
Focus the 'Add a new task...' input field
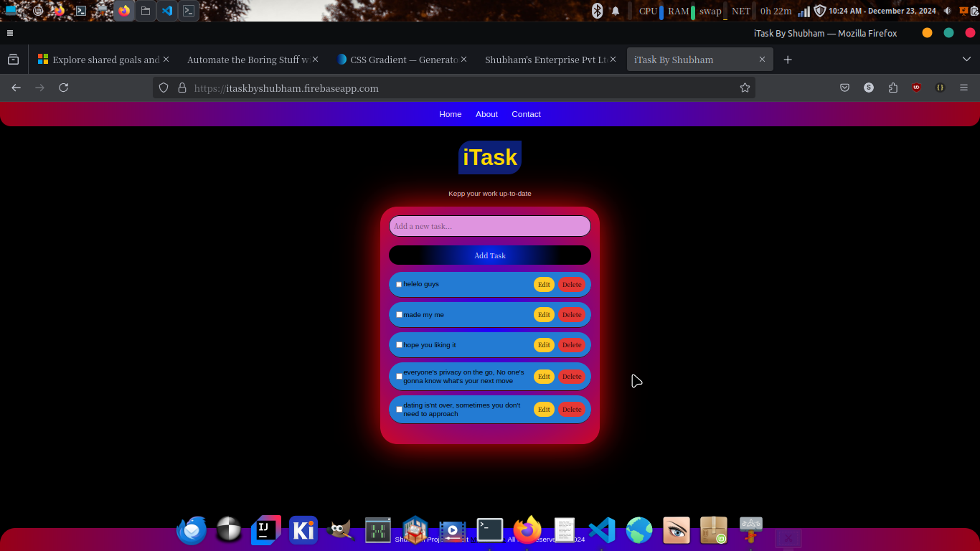point(490,226)
